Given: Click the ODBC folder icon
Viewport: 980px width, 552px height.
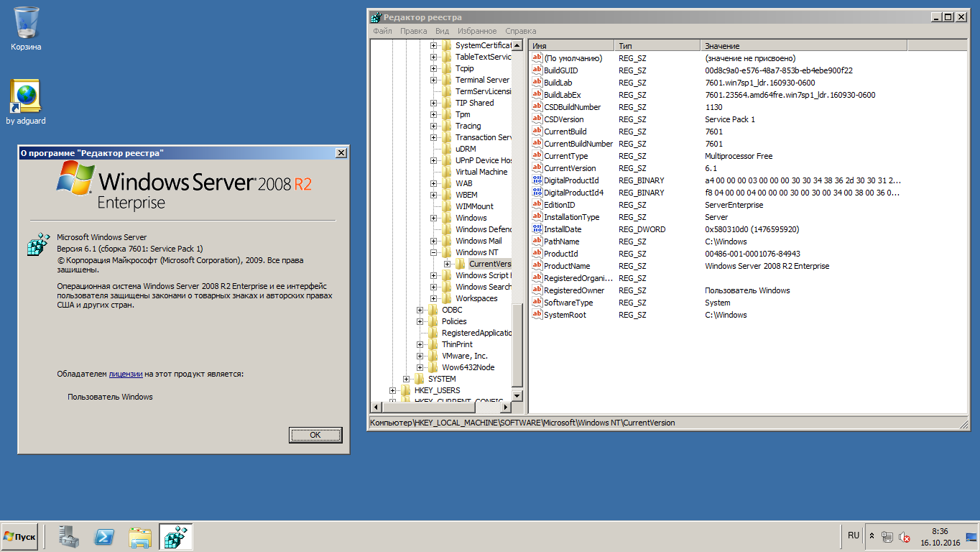Looking at the screenshot, I should [x=433, y=310].
